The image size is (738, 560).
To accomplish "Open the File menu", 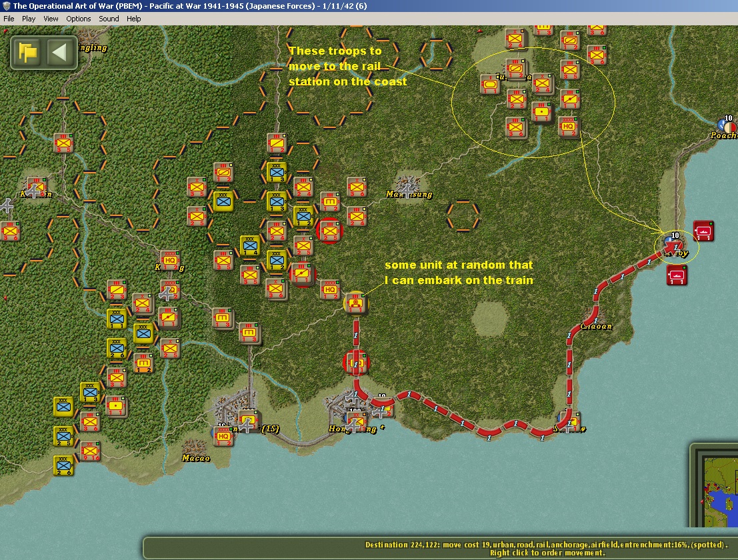I will pos(9,19).
